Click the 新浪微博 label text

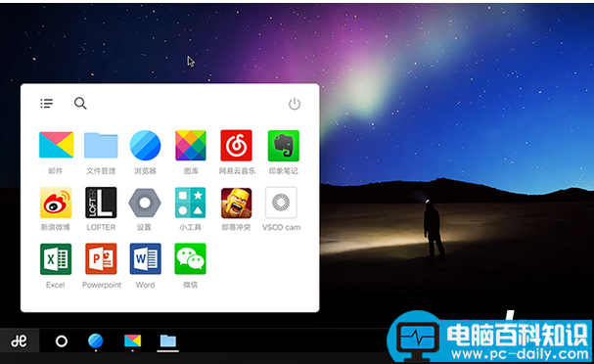56,227
